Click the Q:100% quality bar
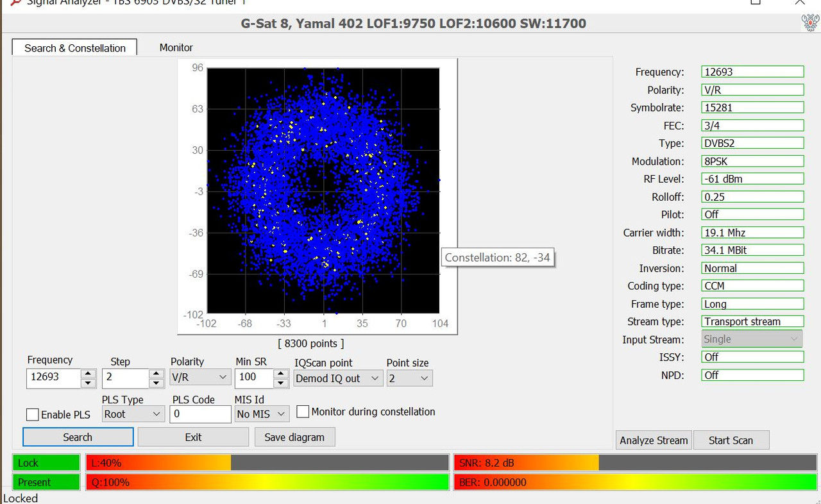 [267, 482]
